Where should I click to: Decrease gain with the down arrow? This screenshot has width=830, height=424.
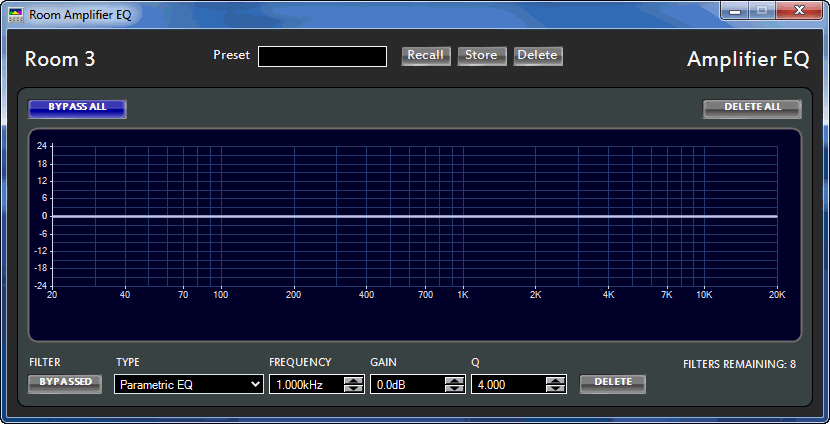pos(454,389)
